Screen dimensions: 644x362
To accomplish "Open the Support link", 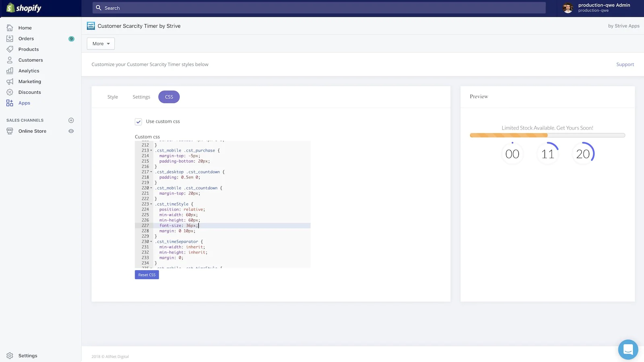I will click(x=625, y=64).
